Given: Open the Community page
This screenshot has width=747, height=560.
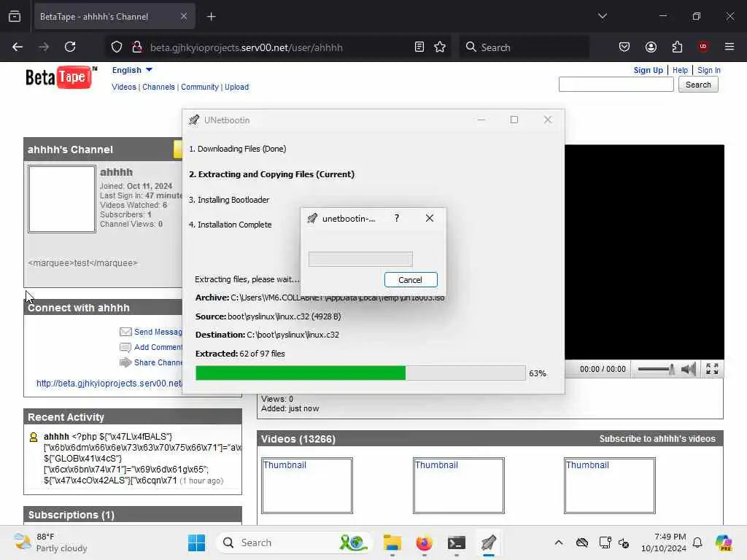Looking at the screenshot, I should coord(200,87).
